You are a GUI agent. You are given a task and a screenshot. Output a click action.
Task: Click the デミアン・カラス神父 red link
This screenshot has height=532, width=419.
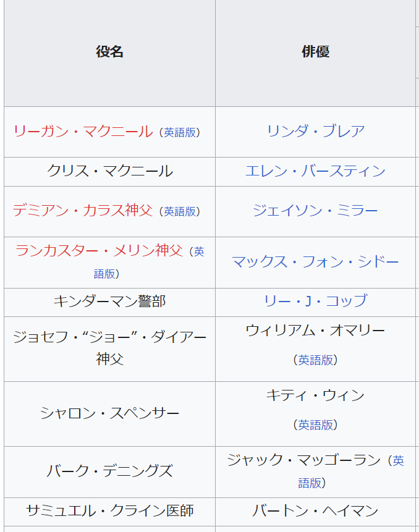[x=83, y=210]
